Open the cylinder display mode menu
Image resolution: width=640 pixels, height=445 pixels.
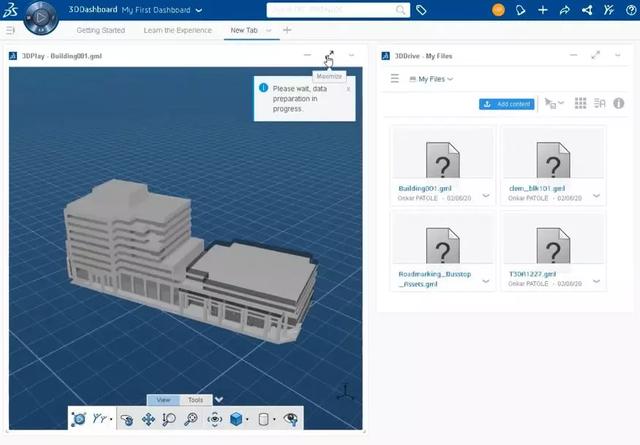(x=264, y=419)
